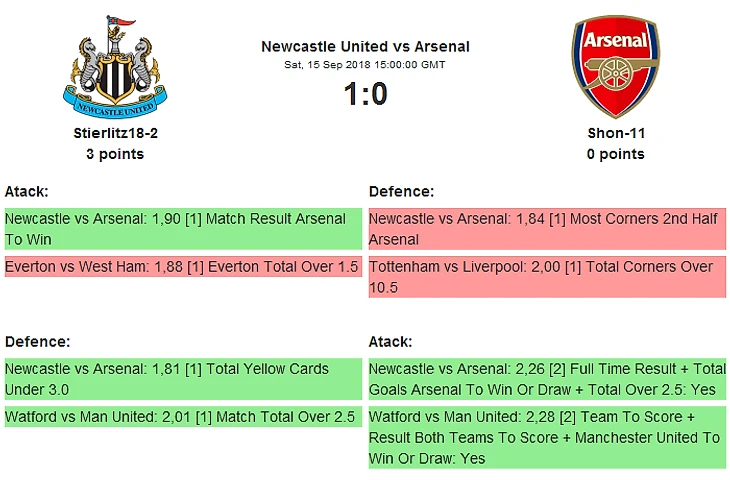Viewport: 730px width, 480px height.
Task: Select the Total Yellow Cards Under 3.0 bet
Action: pos(182,379)
